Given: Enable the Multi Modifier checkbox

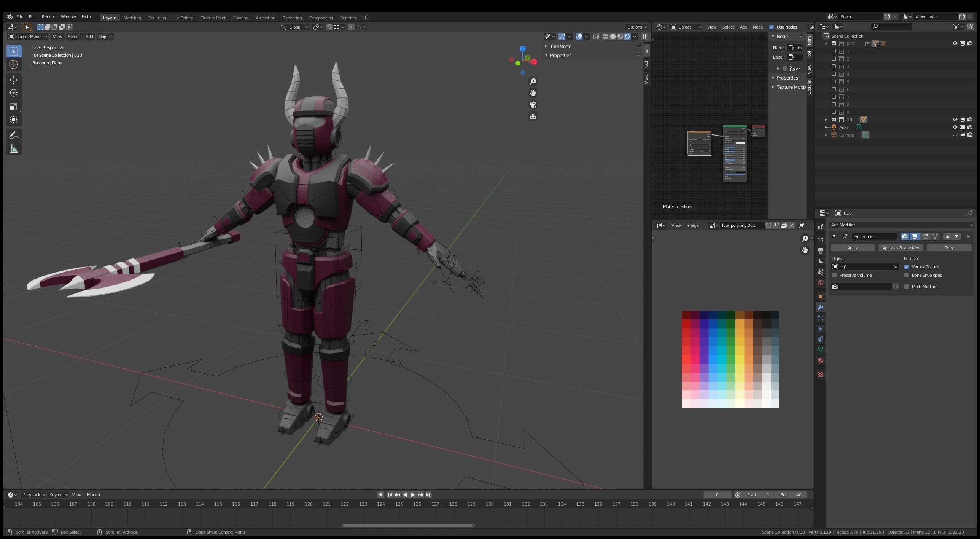Looking at the screenshot, I should pos(907,287).
